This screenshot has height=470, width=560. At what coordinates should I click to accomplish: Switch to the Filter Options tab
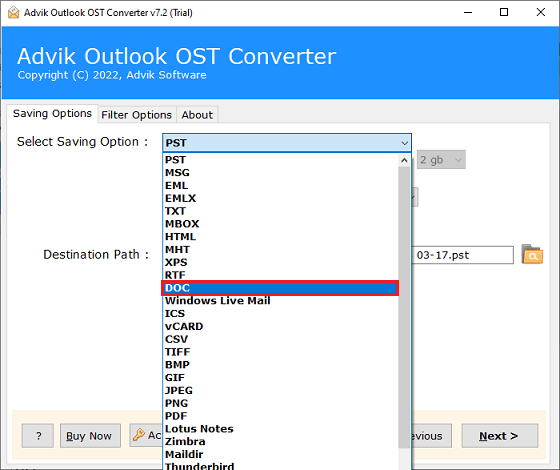136,115
